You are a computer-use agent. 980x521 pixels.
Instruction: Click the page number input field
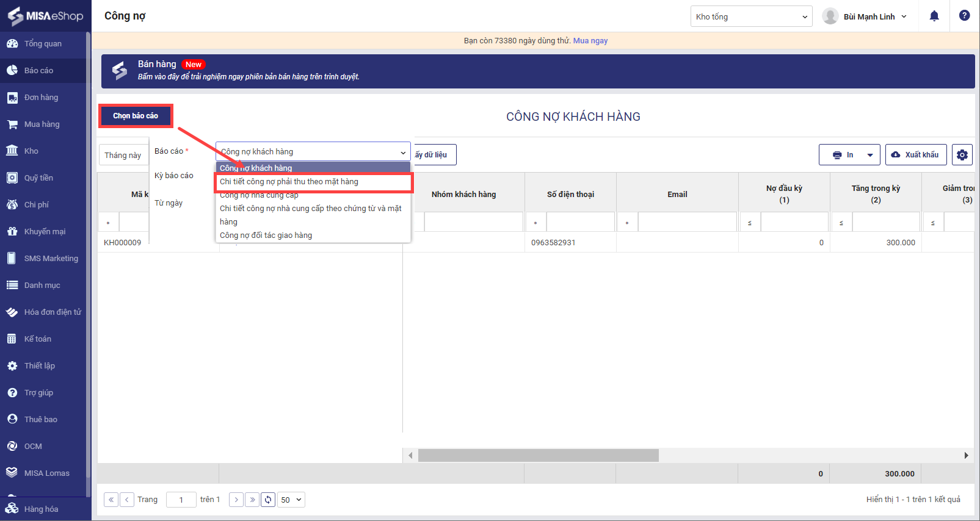click(x=181, y=500)
